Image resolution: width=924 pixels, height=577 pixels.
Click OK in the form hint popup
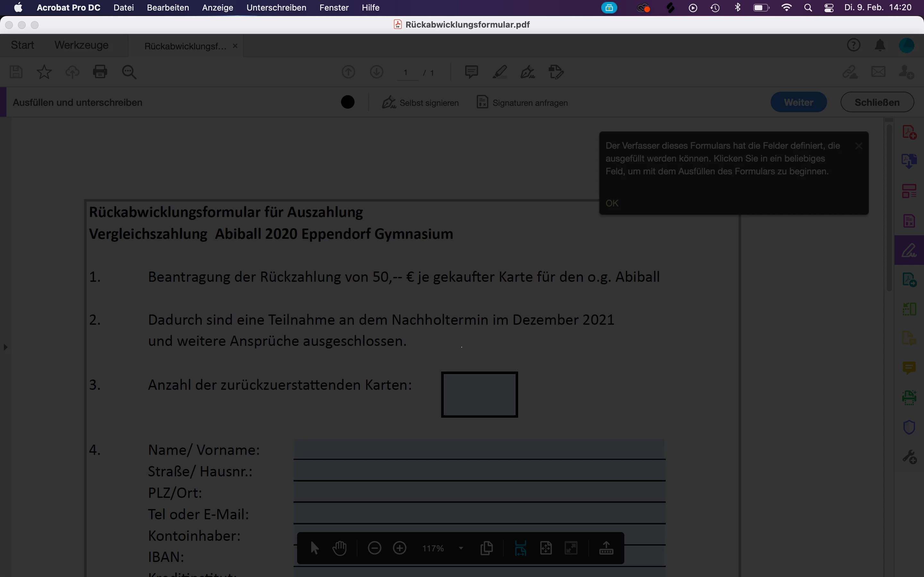pyautogui.click(x=612, y=203)
